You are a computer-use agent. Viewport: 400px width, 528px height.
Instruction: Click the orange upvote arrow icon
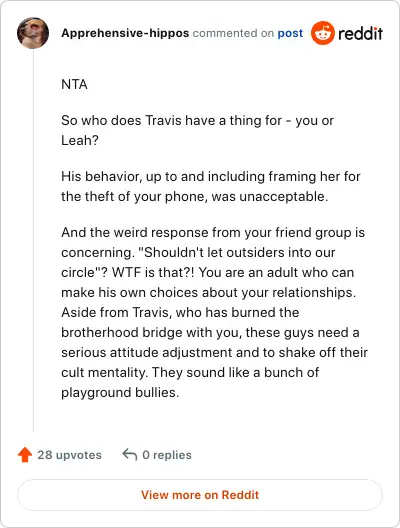tap(25, 455)
